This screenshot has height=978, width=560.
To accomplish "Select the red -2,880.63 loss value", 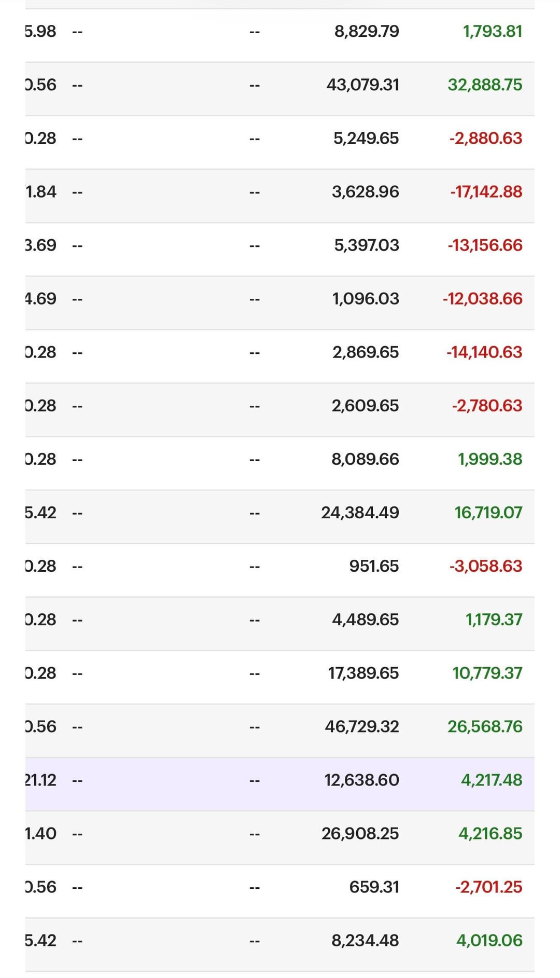I will tap(485, 139).
